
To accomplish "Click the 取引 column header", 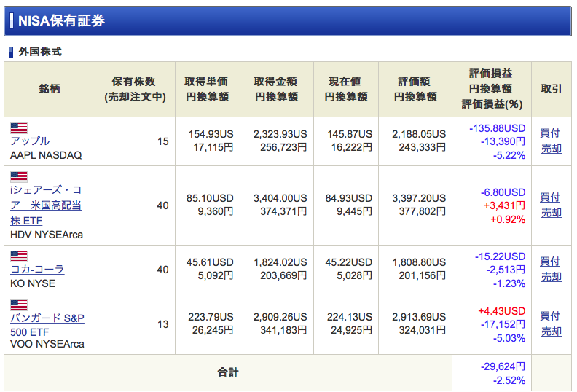I will coord(551,89).
